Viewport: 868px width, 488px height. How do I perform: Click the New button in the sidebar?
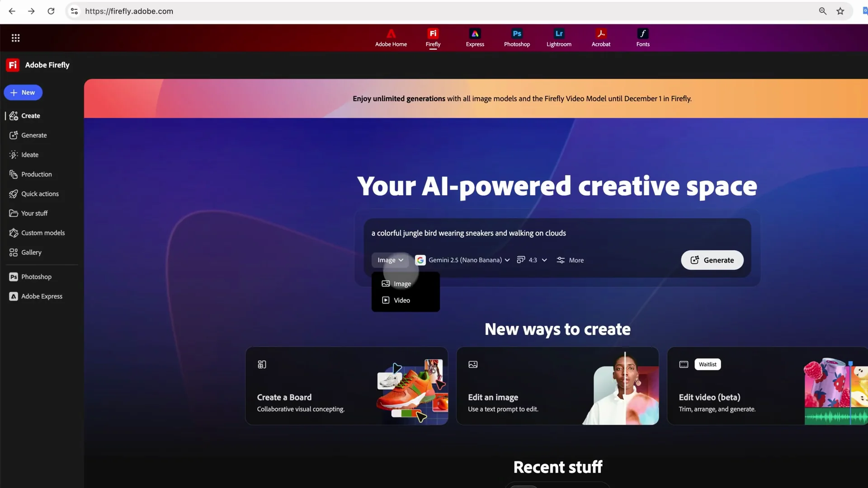pyautogui.click(x=23, y=92)
